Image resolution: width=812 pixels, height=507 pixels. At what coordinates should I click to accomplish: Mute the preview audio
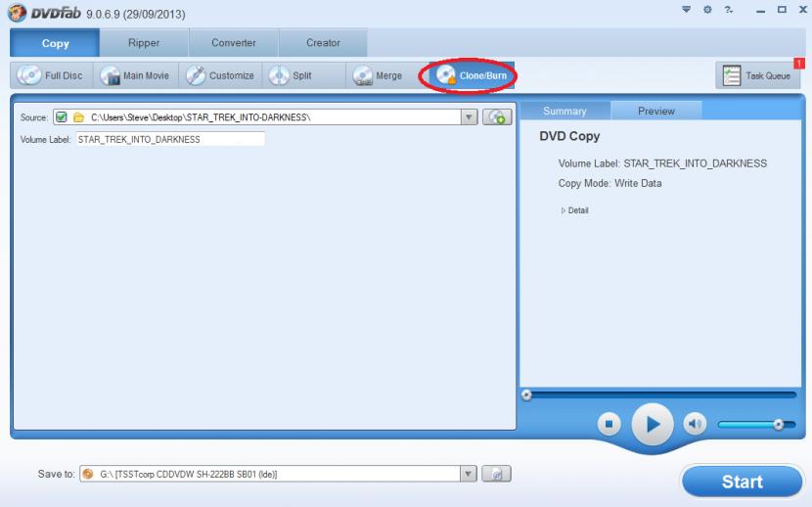click(695, 424)
